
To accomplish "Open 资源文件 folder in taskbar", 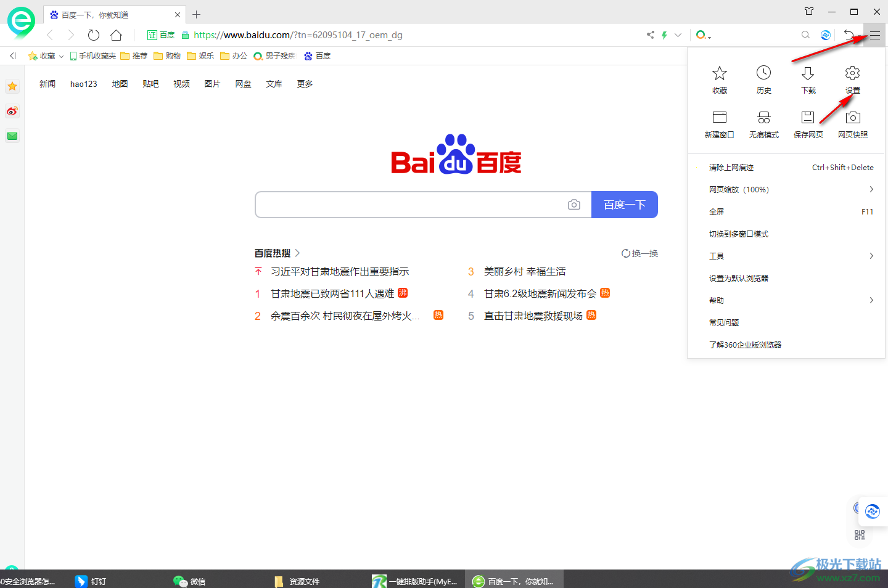I will click(x=297, y=581).
